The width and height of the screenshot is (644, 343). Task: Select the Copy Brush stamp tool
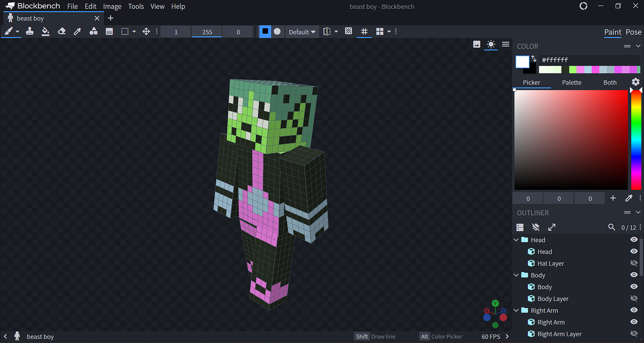click(30, 31)
